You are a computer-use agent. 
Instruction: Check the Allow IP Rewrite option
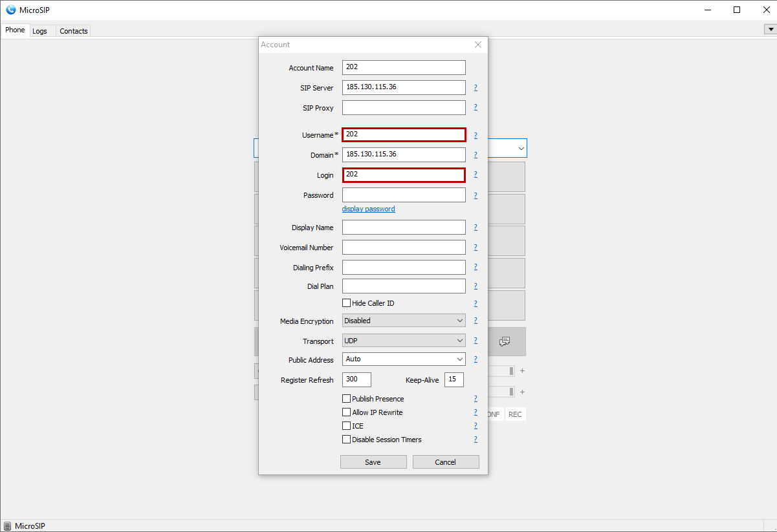point(347,412)
